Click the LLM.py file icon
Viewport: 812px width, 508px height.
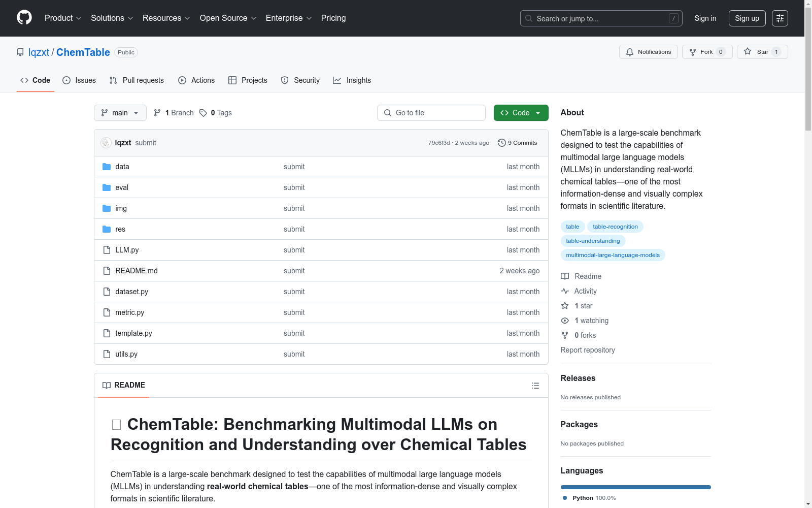point(107,250)
